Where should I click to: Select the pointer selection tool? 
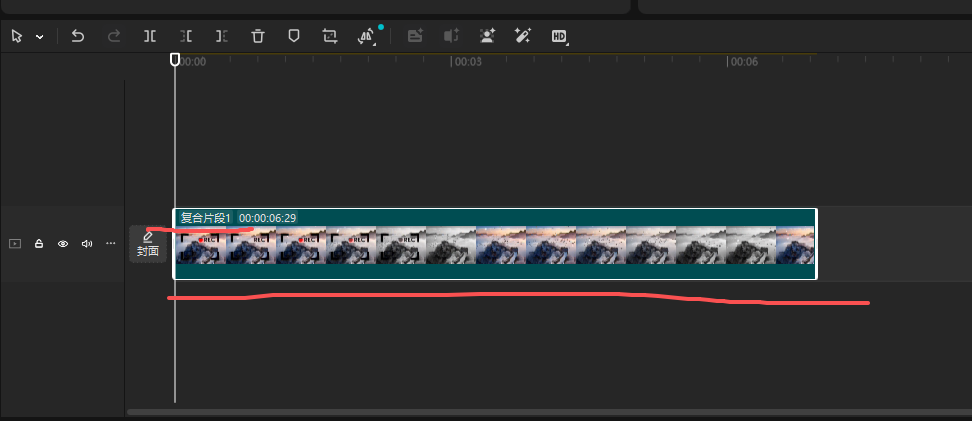tap(17, 36)
